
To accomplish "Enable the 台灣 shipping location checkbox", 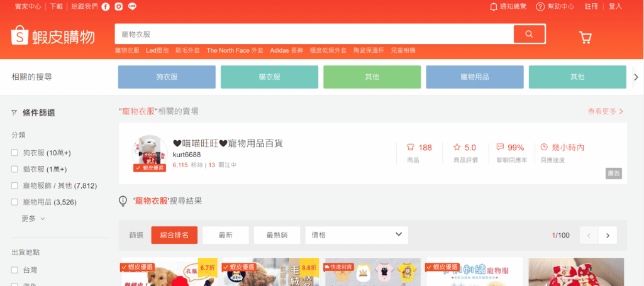I will coord(14,270).
